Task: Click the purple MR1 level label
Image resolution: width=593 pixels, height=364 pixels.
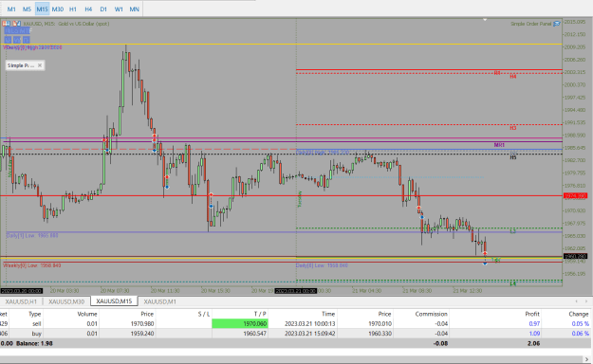Action: 499,145
